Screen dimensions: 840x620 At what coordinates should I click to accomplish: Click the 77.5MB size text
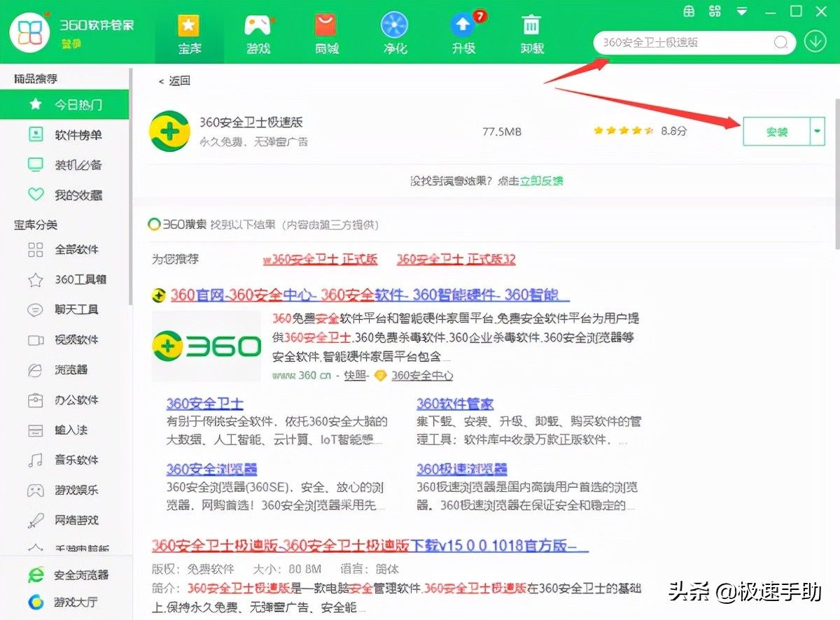502,132
